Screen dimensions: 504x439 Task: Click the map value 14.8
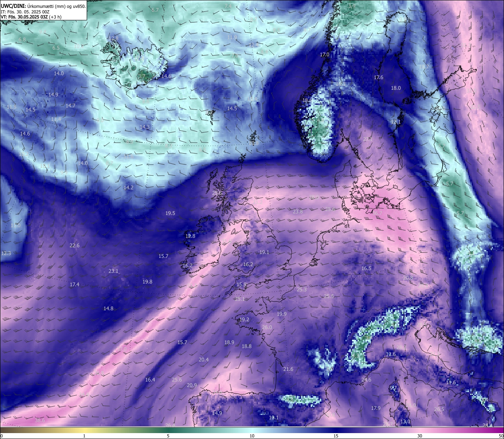(x=108, y=308)
